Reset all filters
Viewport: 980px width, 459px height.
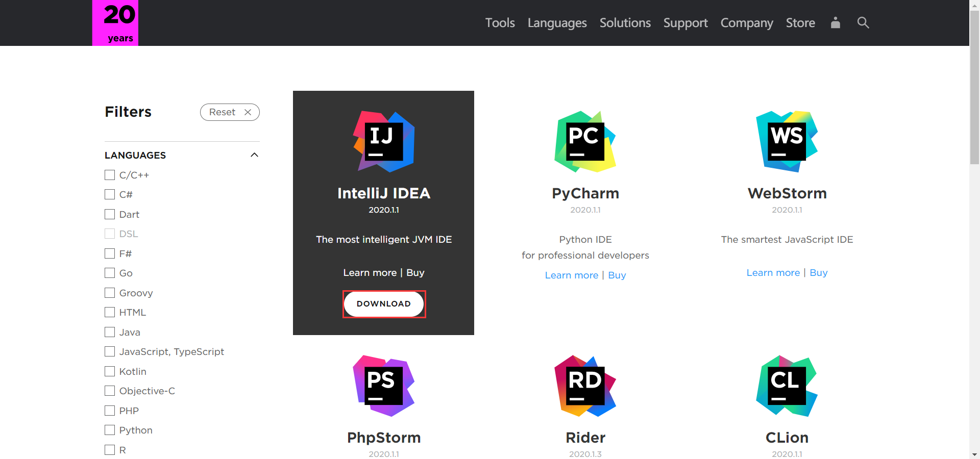230,112
